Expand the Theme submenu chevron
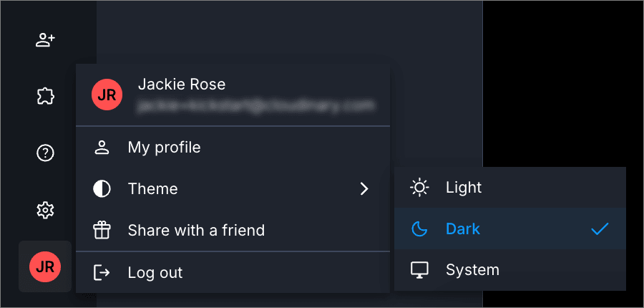This screenshot has height=308, width=644. point(364,189)
